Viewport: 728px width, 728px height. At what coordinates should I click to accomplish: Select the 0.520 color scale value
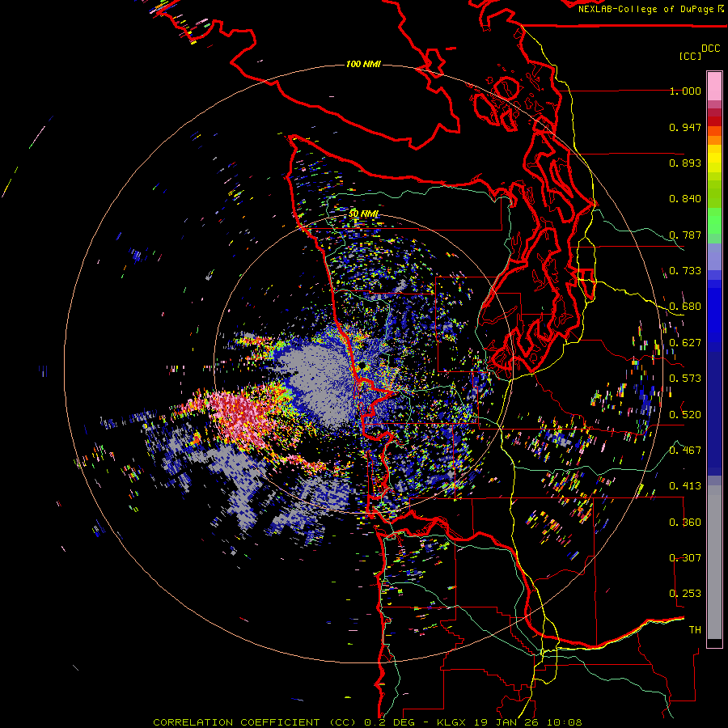point(685,415)
